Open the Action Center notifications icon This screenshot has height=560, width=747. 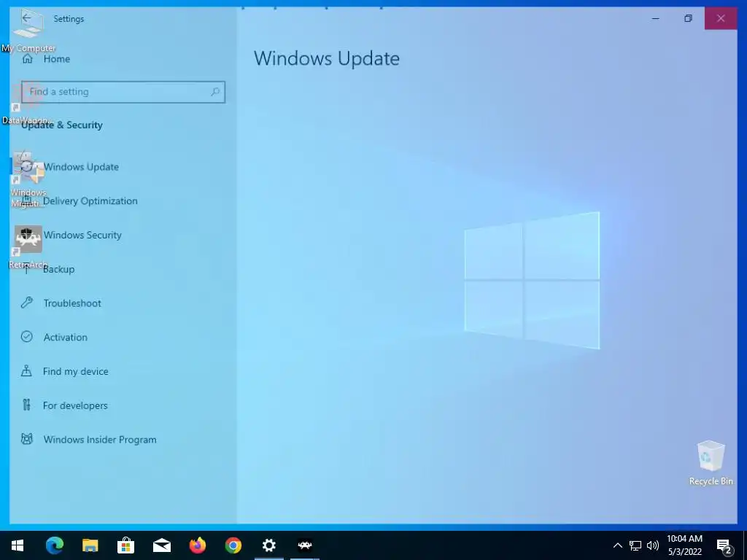(724, 546)
